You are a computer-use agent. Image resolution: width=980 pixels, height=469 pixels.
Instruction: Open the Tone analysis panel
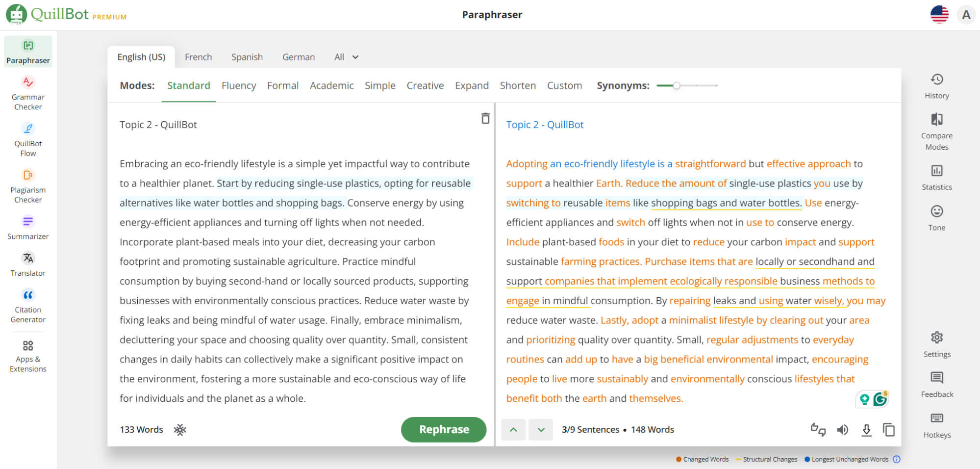click(936, 218)
